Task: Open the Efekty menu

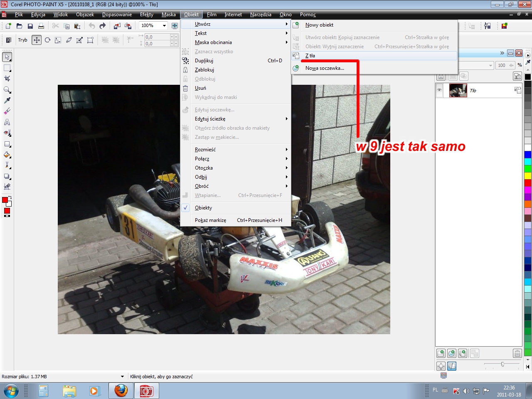Action: (x=146, y=15)
